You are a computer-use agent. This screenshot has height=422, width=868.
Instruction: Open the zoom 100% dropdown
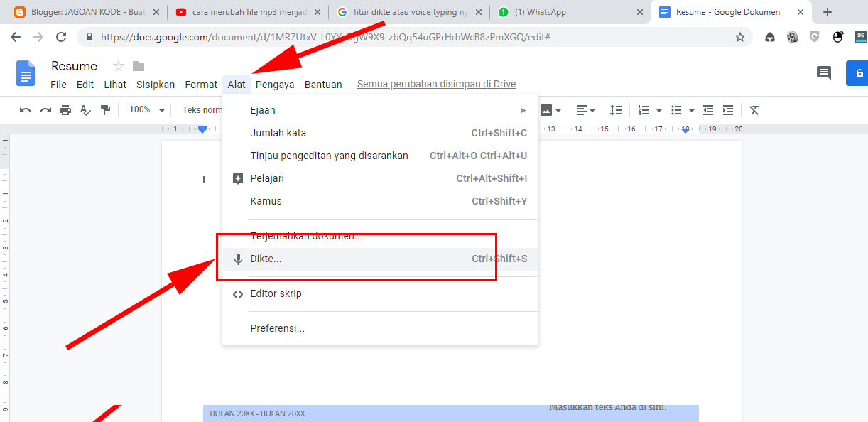pyautogui.click(x=146, y=110)
